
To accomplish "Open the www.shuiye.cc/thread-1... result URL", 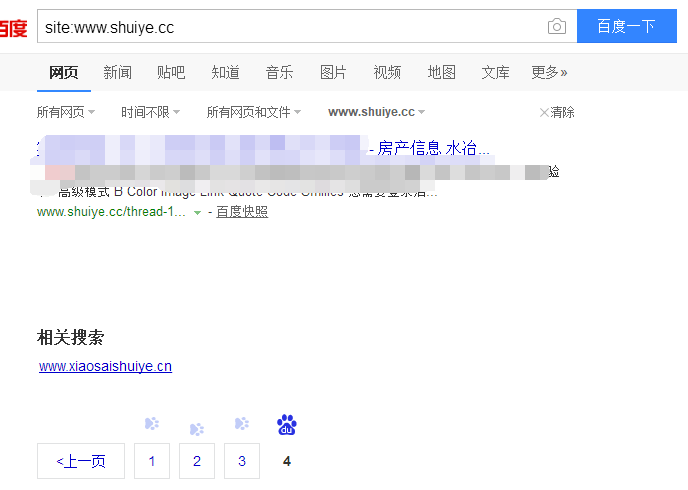I will coord(111,212).
